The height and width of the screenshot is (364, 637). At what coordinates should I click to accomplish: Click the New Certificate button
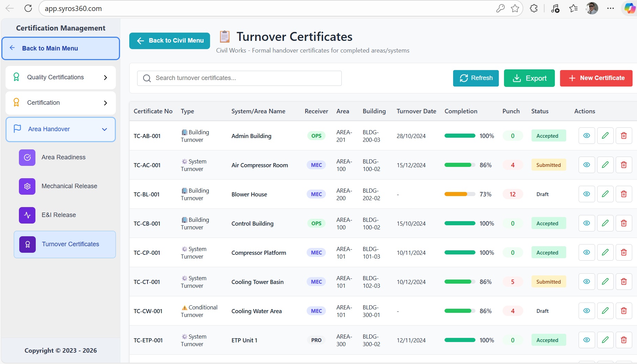click(596, 78)
